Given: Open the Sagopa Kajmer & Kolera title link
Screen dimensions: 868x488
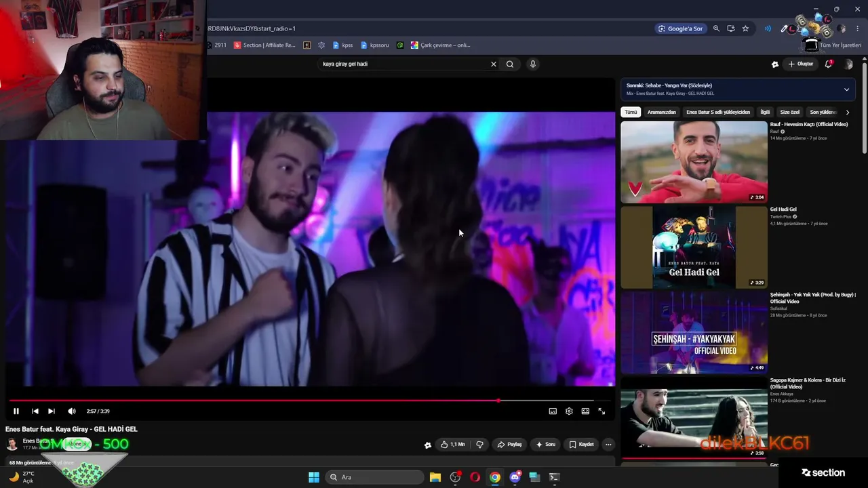Looking at the screenshot, I should coord(808,383).
